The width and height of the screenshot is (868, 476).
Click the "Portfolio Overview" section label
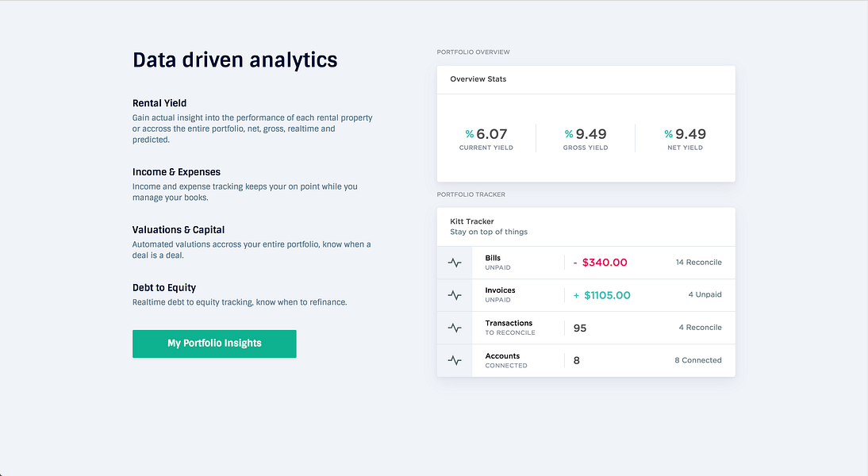[474, 52]
